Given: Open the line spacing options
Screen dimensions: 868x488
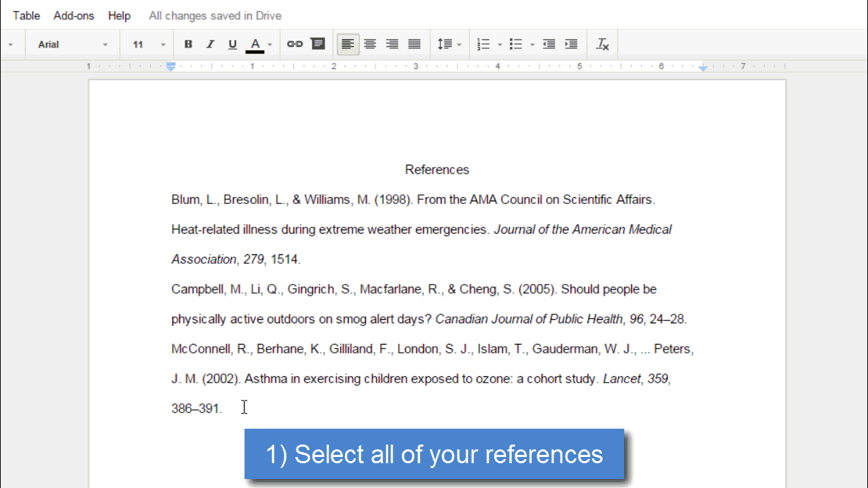Looking at the screenshot, I should (449, 43).
